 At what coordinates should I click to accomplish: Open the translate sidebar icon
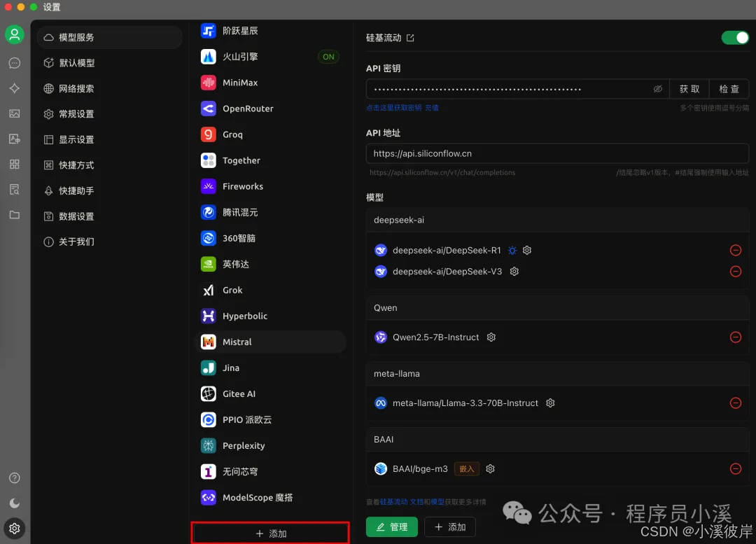click(x=15, y=139)
